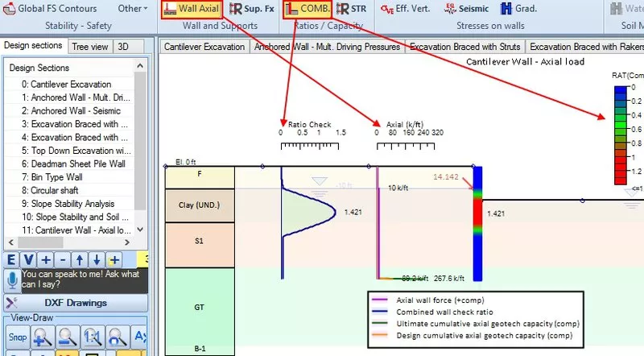Click the Grad. hydraulic gradient button

pyautogui.click(x=518, y=9)
